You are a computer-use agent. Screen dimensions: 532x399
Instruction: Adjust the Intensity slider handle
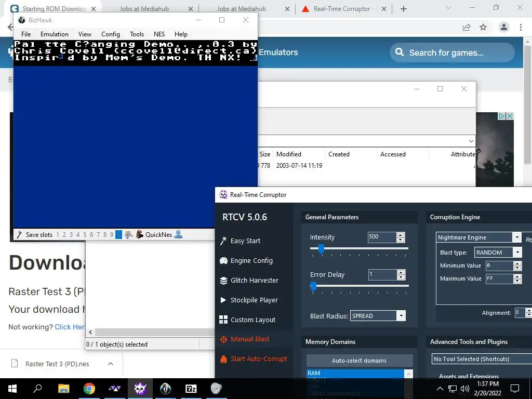click(x=321, y=249)
